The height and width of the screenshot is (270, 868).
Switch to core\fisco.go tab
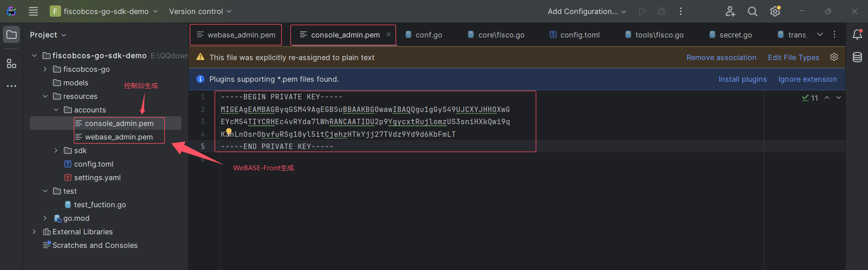496,35
